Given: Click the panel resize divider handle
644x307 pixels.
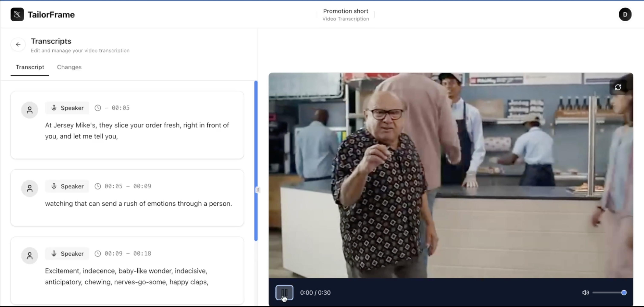Looking at the screenshot, I should click(x=258, y=190).
